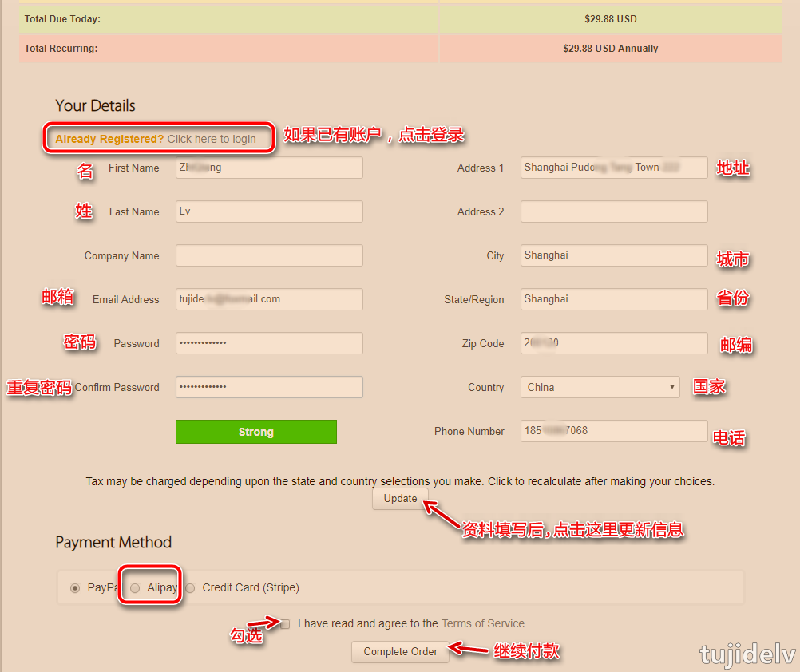
Task: Click the Phone Number field
Action: pyautogui.click(x=613, y=431)
